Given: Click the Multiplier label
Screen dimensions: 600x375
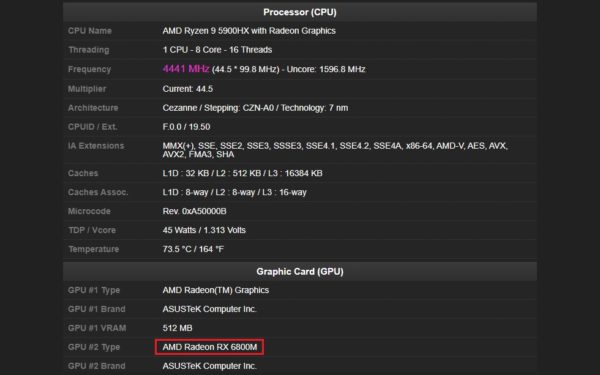Looking at the screenshot, I should (x=87, y=89).
